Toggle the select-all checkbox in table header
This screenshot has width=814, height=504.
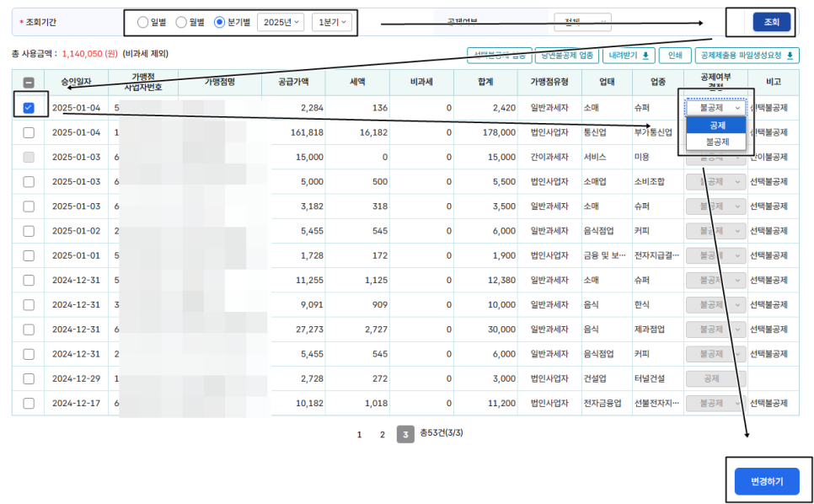click(x=29, y=83)
